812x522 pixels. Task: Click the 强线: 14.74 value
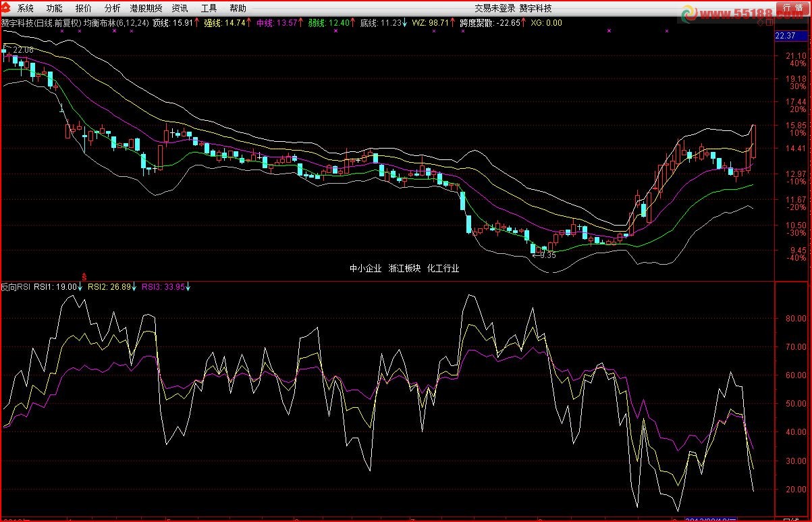click(x=225, y=22)
